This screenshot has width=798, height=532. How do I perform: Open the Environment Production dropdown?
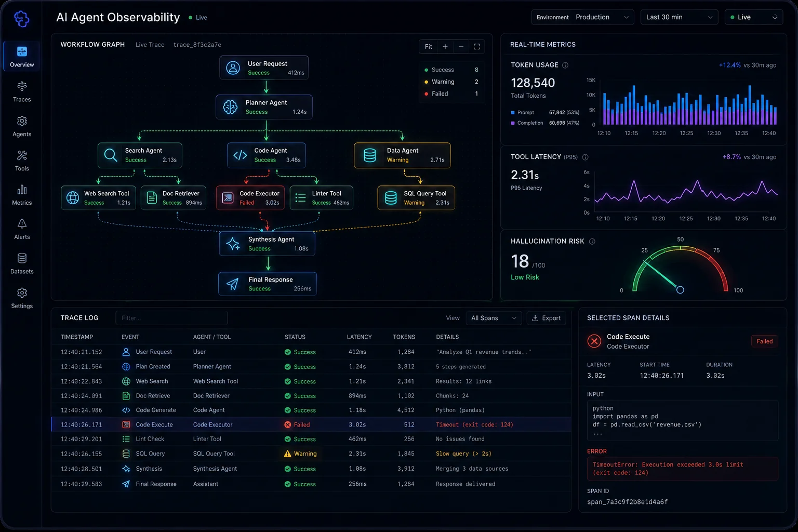click(582, 17)
